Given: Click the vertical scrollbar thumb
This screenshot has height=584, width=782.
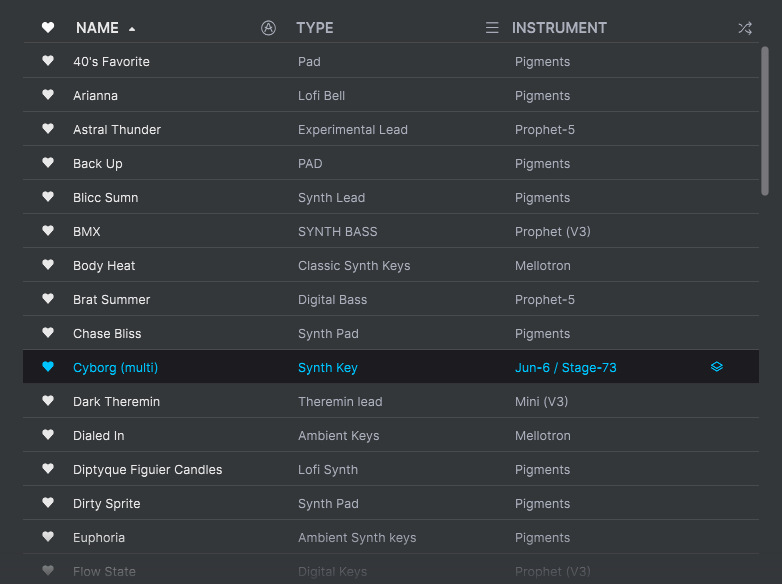Looking at the screenshot, I should [x=765, y=120].
